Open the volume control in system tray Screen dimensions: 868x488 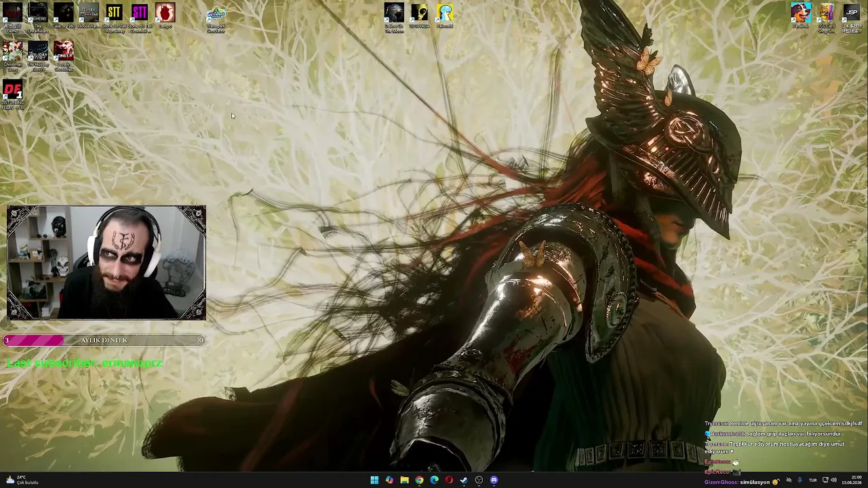[833, 481]
